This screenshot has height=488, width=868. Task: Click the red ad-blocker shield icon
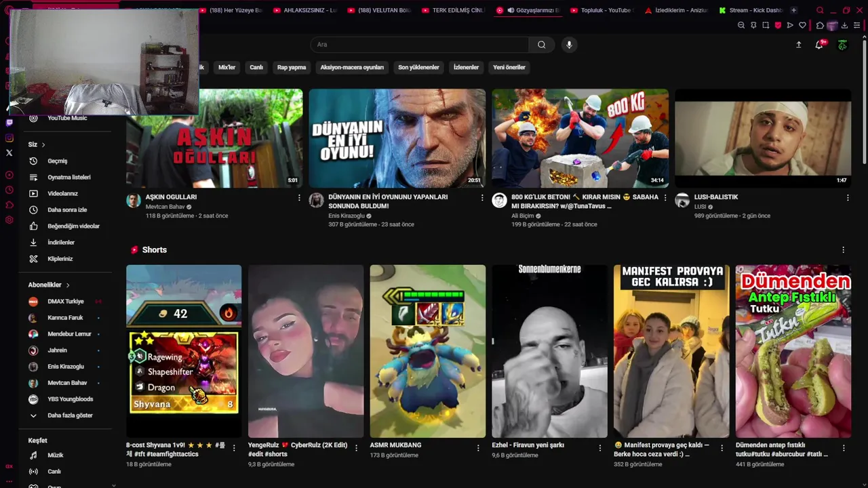[x=778, y=25]
